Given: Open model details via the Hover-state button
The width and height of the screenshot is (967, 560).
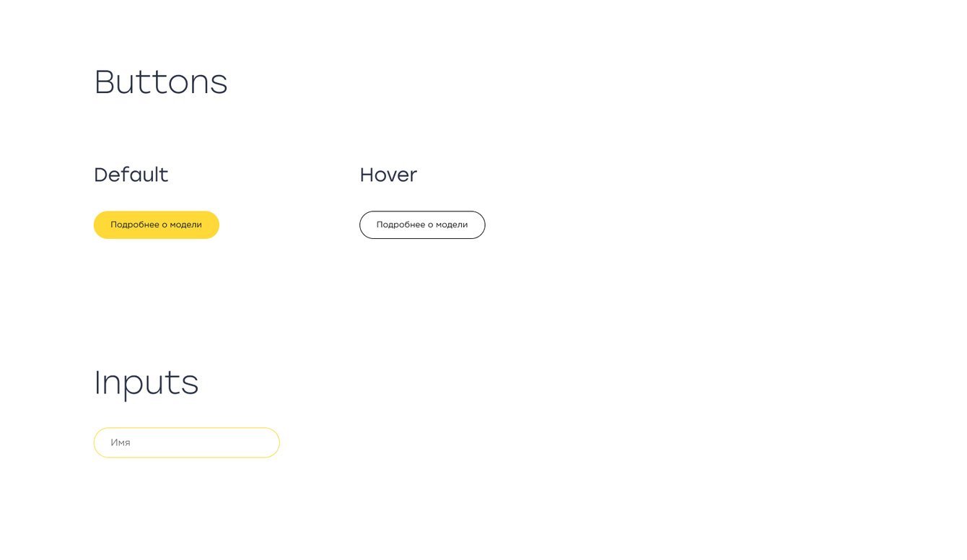Looking at the screenshot, I should 422,225.
